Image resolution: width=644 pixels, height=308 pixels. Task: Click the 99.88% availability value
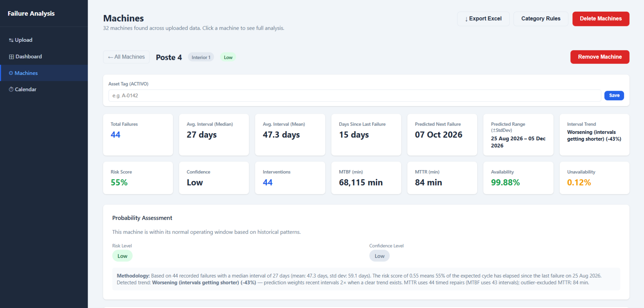tap(505, 183)
